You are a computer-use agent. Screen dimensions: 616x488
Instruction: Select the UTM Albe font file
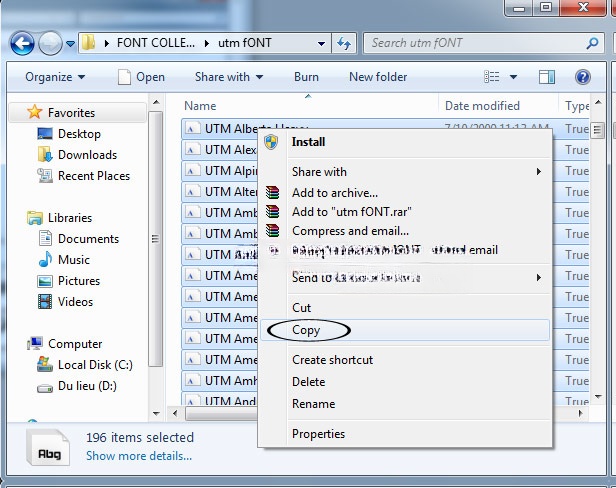pyautogui.click(x=220, y=128)
